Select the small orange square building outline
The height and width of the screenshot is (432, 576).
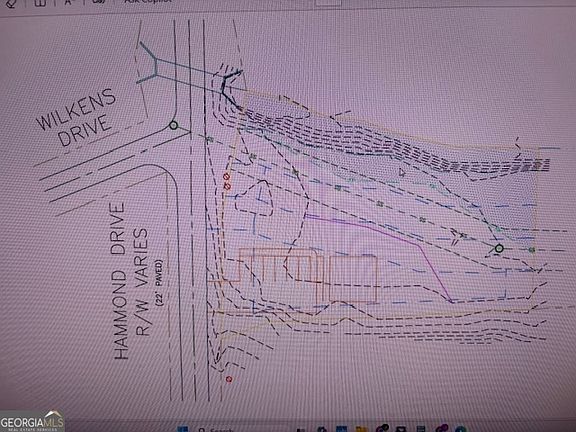[353, 279]
